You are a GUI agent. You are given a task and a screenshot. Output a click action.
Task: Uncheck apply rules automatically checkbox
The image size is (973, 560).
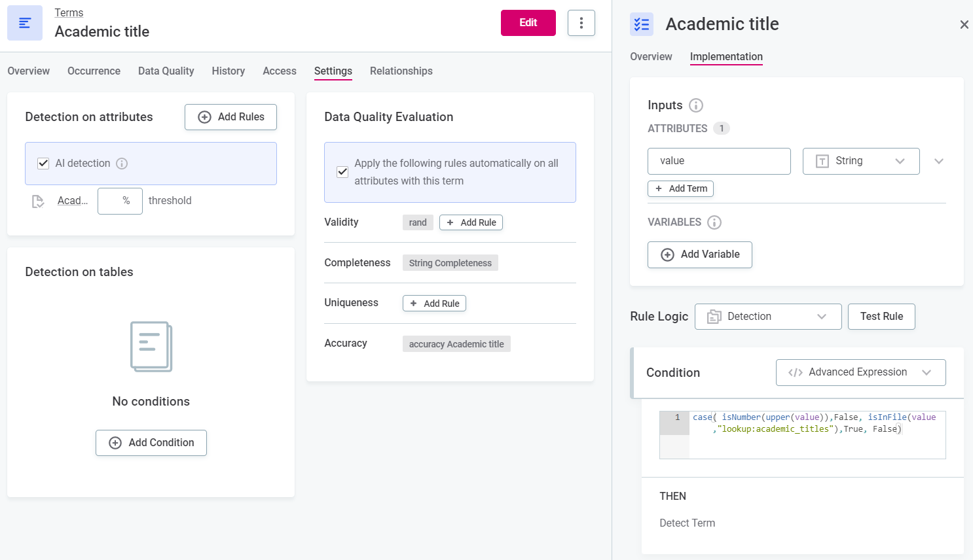342,172
